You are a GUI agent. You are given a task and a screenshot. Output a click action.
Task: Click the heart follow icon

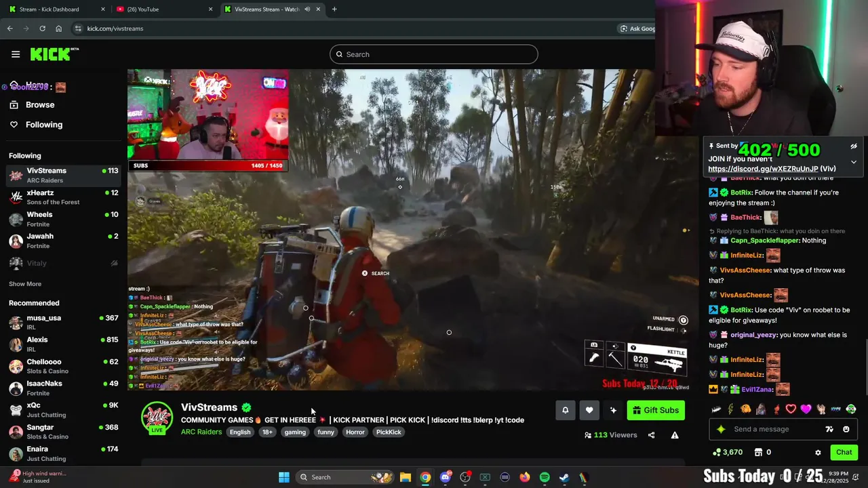point(589,410)
